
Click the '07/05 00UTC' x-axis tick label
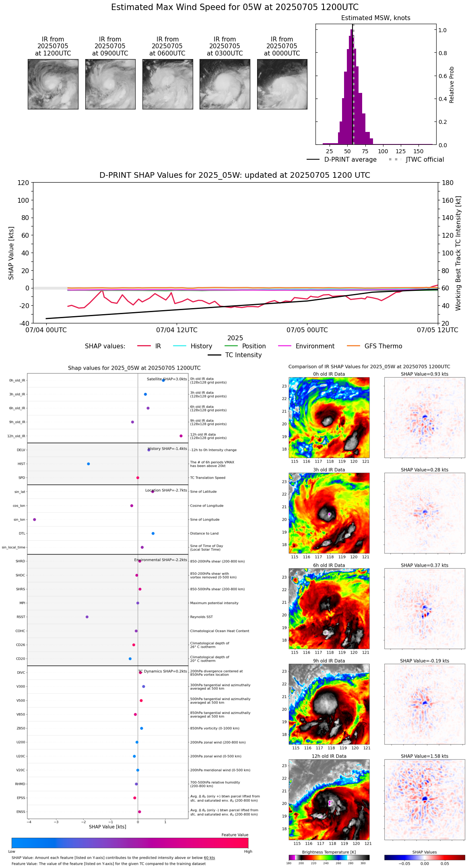(x=307, y=330)
